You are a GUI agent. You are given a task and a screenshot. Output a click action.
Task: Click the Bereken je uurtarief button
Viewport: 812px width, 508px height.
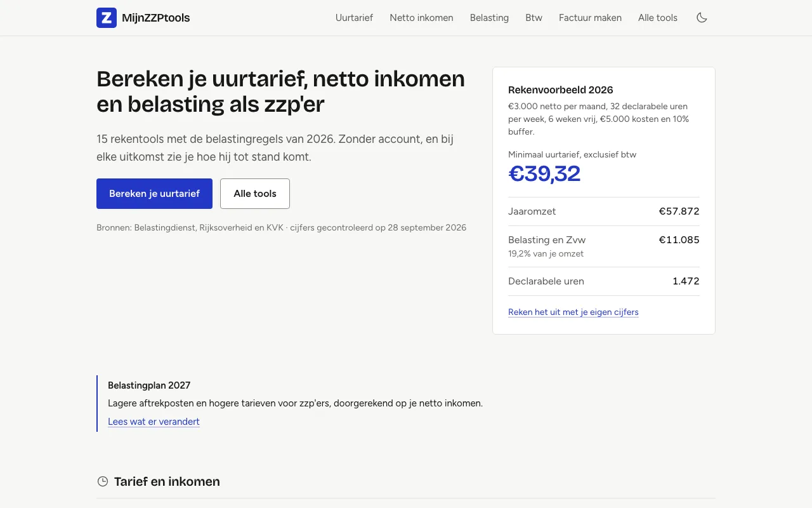[x=154, y=194]
